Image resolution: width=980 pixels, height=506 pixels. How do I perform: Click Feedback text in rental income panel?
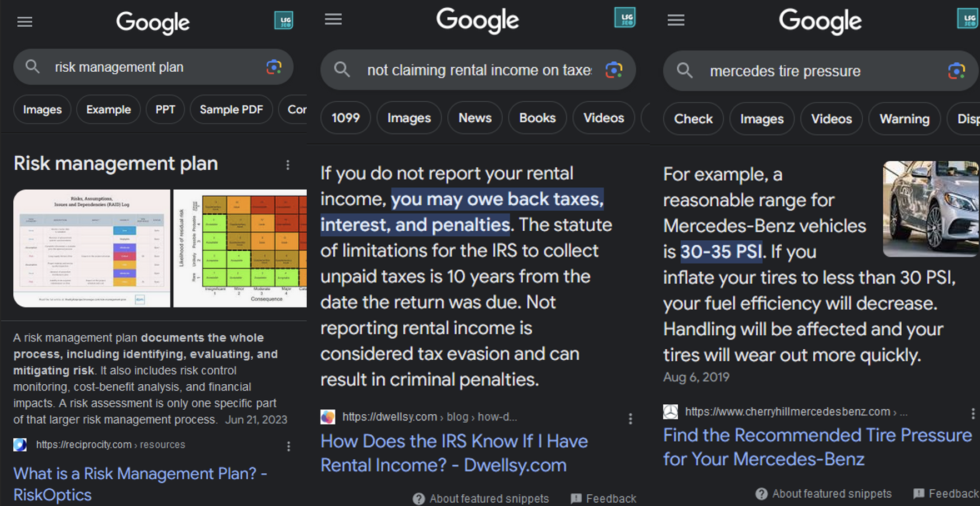coord(611,499)
